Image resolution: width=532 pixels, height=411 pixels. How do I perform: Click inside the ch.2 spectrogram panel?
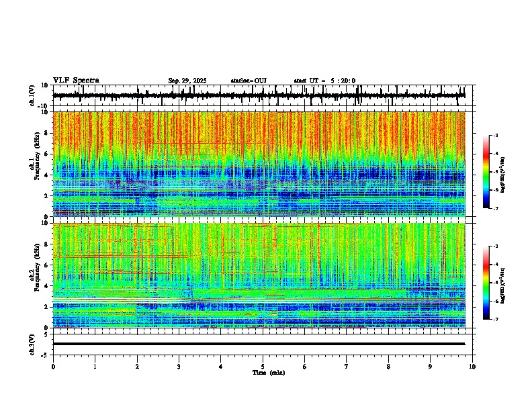pyautogui.click(x=259, y=275)
